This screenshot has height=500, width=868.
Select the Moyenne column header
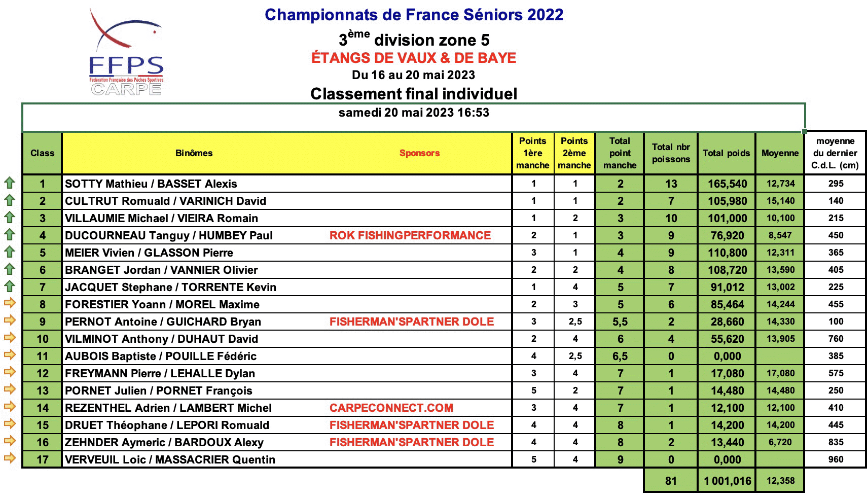click(x=780, y=153)
